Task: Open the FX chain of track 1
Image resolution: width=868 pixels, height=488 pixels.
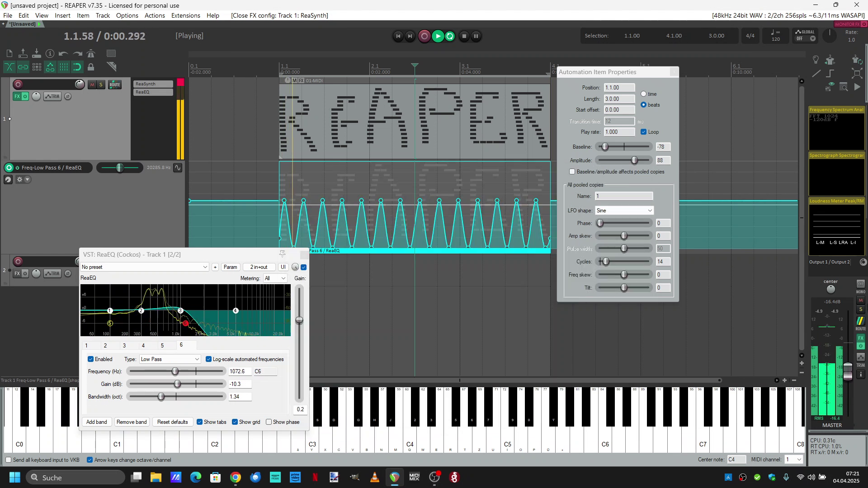Action: 17,96
